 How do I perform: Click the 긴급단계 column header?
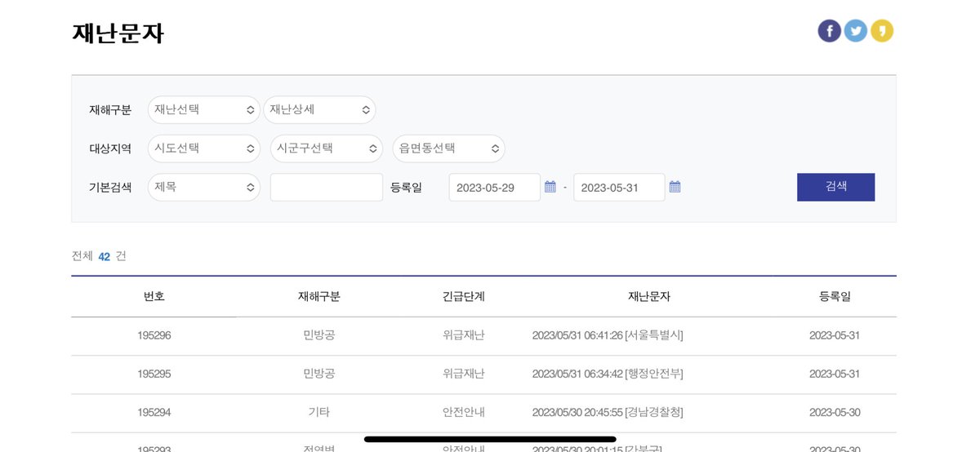point(464,297)
